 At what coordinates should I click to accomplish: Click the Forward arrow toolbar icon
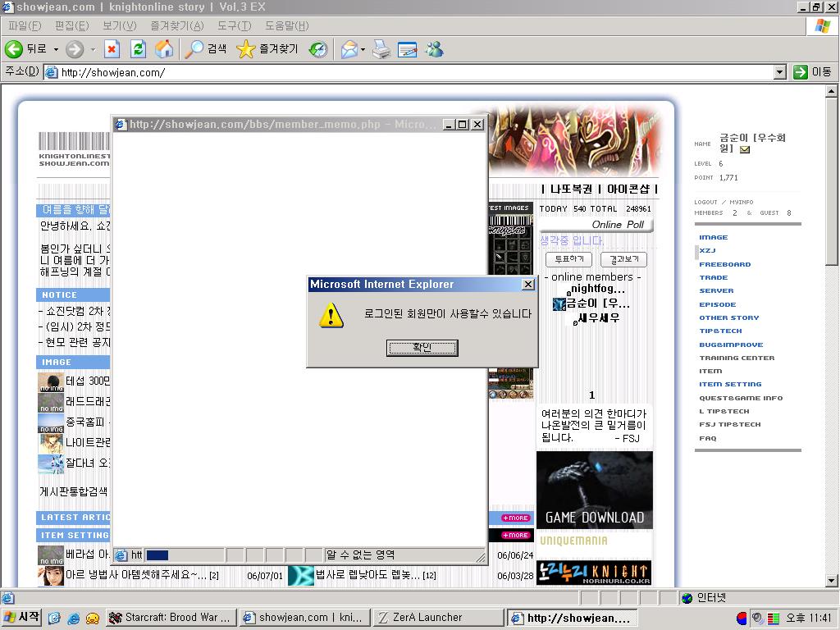point(75,49)
